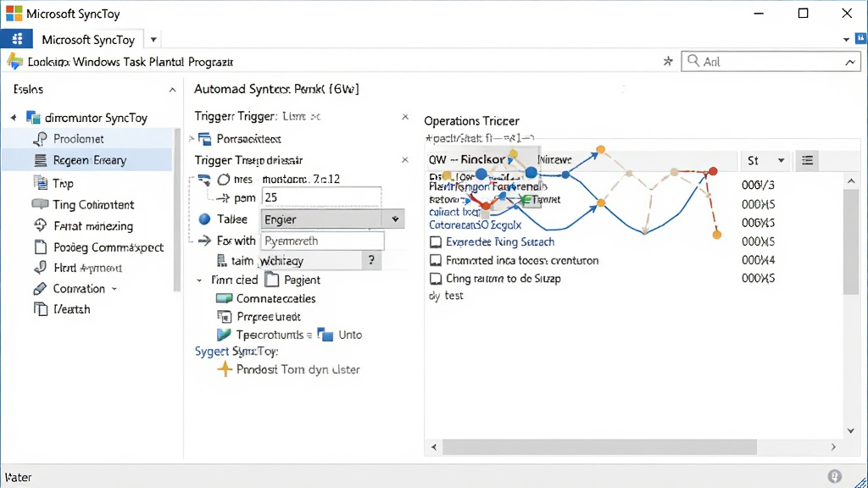868x488 pixels.
Task: Click the pem value field showing 25
Action: [x=321, y=197]
